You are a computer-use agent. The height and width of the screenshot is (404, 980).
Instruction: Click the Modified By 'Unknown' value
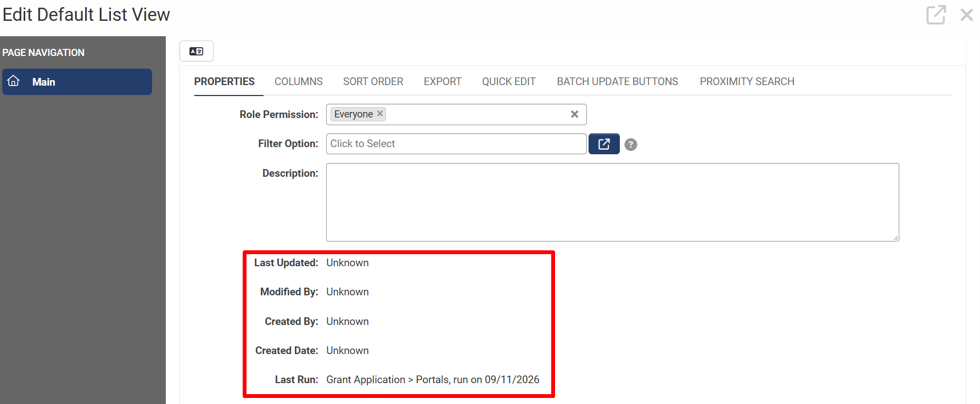(348, 291)
